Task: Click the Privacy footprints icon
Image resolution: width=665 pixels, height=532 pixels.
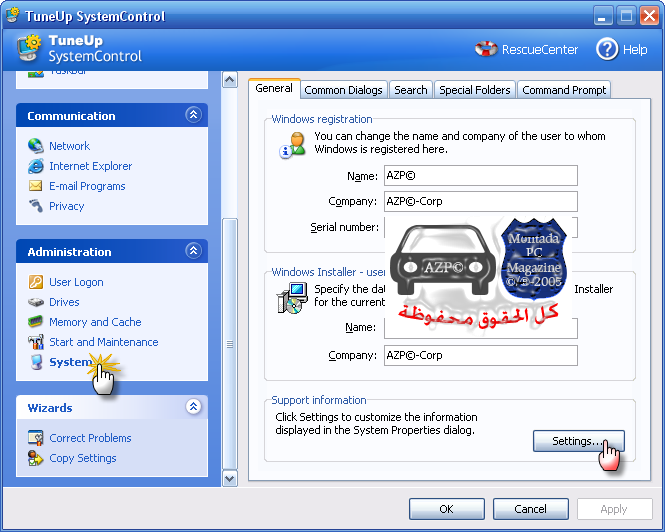Action: 36,206
